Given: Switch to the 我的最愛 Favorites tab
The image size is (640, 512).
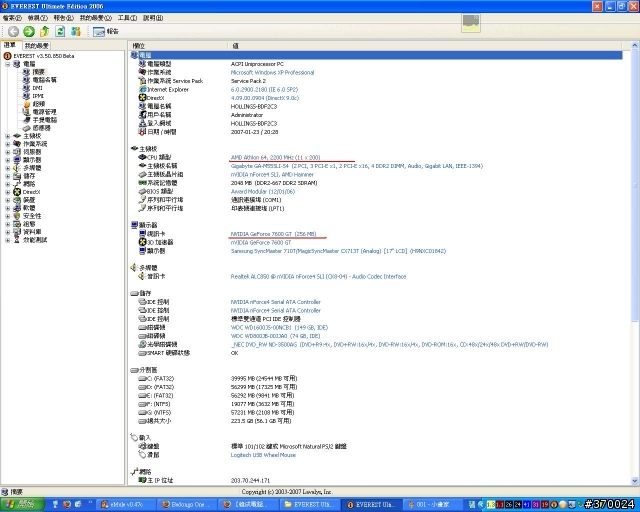Looking at the screenshot, I should (37, 46).
